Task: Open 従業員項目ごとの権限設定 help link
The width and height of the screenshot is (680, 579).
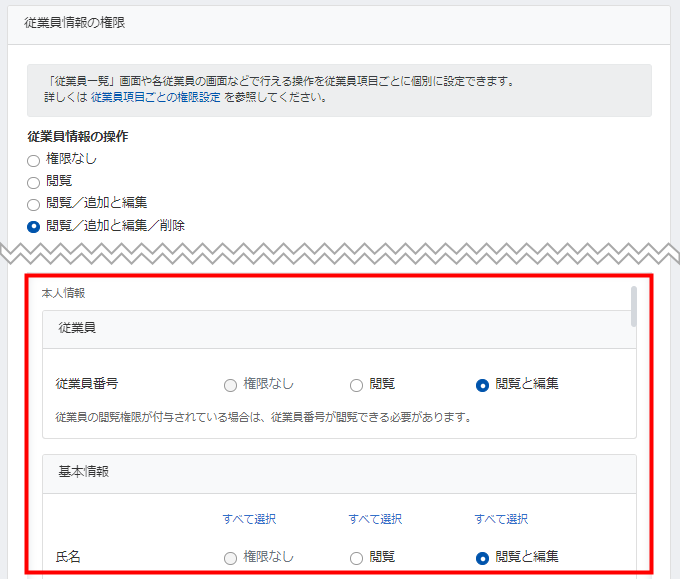Action: (x=156, y=97)
